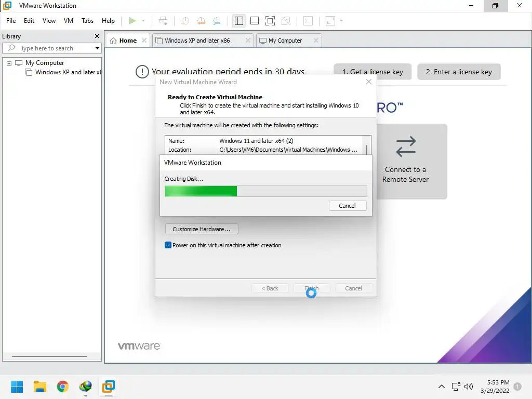Screen dimensions: 532x399
Task: Open the View menu
Action: pos(49,21)
